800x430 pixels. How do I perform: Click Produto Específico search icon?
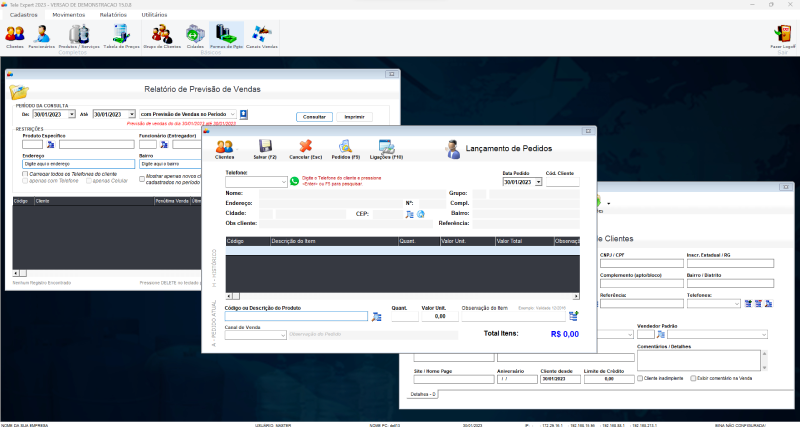[51, 145]
